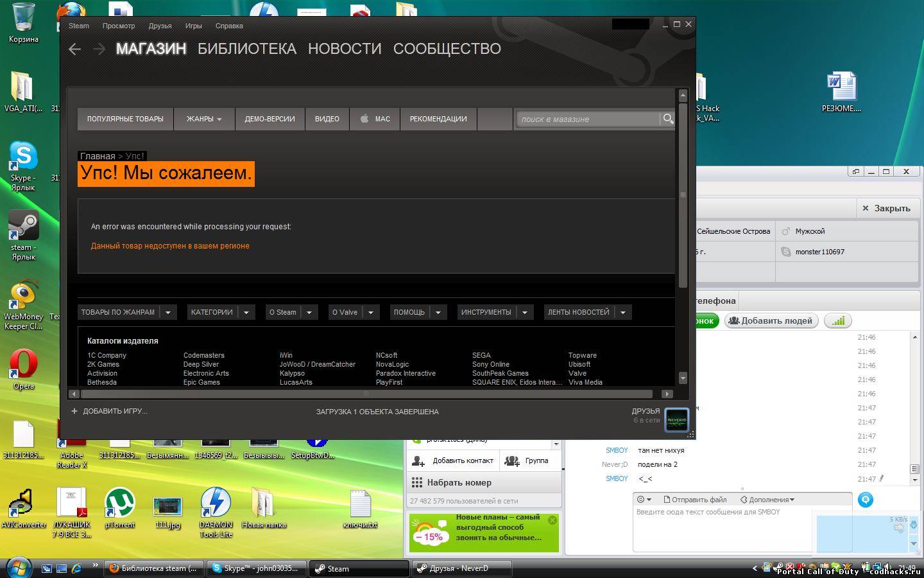Viewport: 924px width, 578px height.
Task: Switch to the СООБЩЕСТВО tab
Action: tap(447, 49)
